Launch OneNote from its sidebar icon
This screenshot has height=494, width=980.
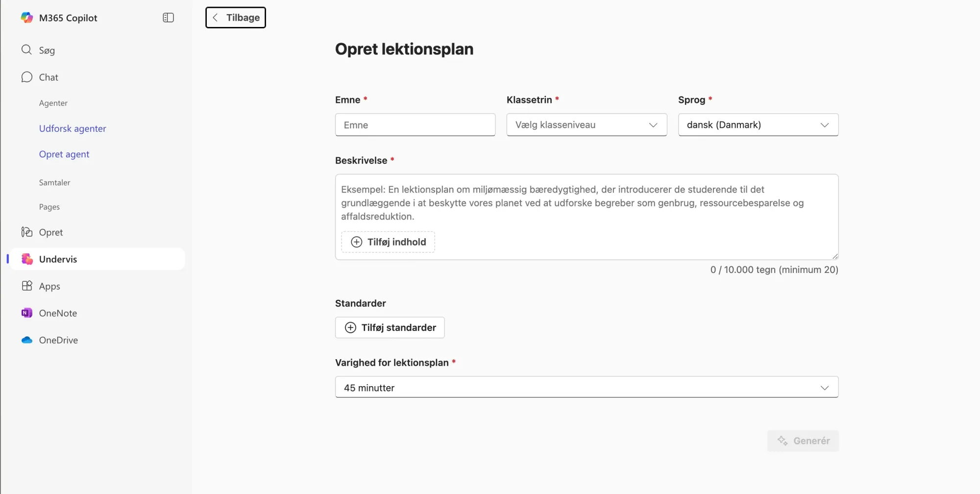click(27, 313)
